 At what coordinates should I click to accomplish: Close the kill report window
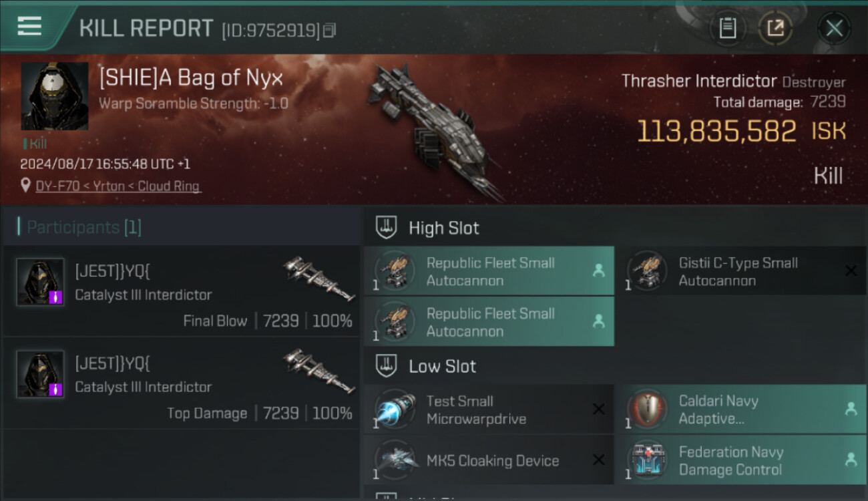click(834, 28)
